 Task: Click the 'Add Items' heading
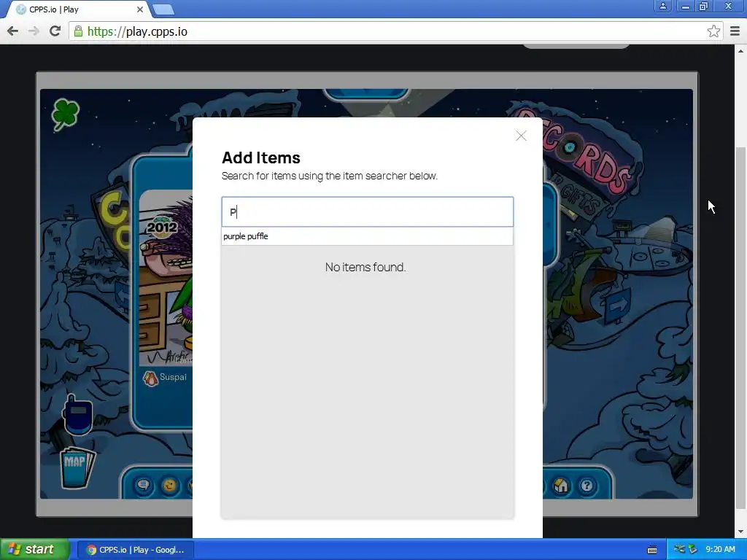261,157
